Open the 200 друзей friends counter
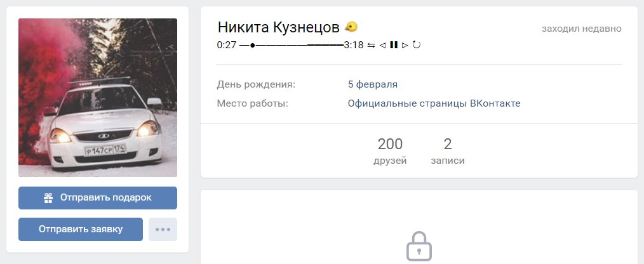The width and height of the screenshot is (644, 264). click(x=390, y=150)
